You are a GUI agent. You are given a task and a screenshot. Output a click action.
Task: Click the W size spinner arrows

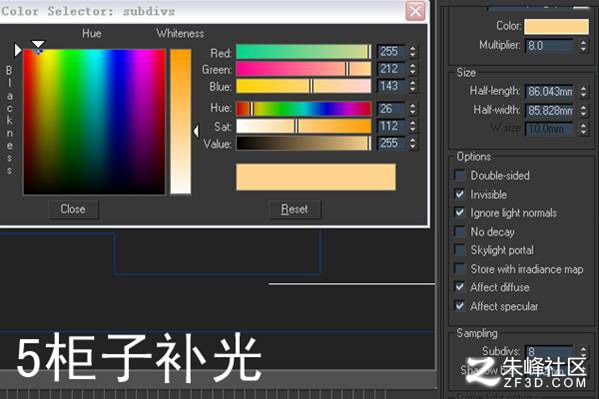(x=583, y=129)
